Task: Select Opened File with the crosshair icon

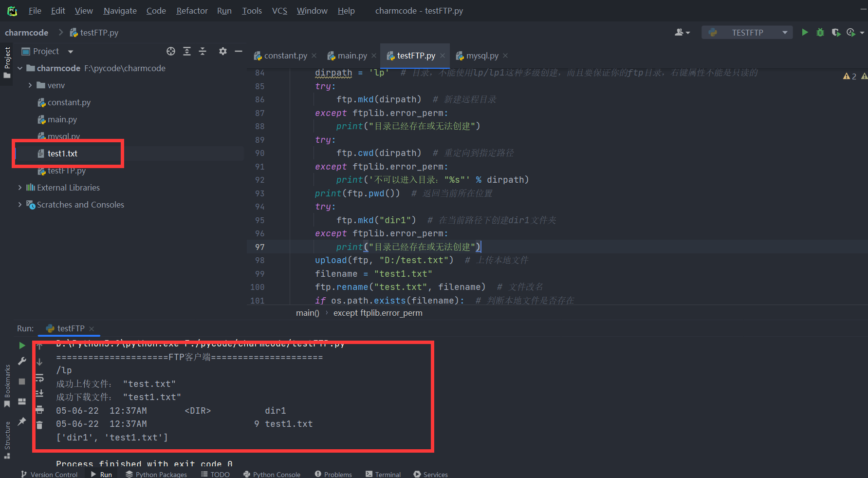Action: point(170,51)
